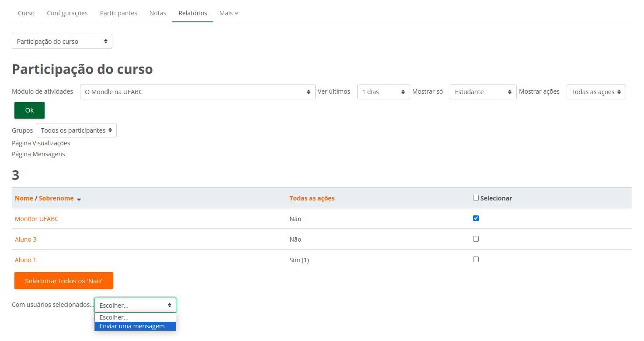Screen dimensions: 644x341
Task: Open the Mais menu chevron
Action: (237, 13)
